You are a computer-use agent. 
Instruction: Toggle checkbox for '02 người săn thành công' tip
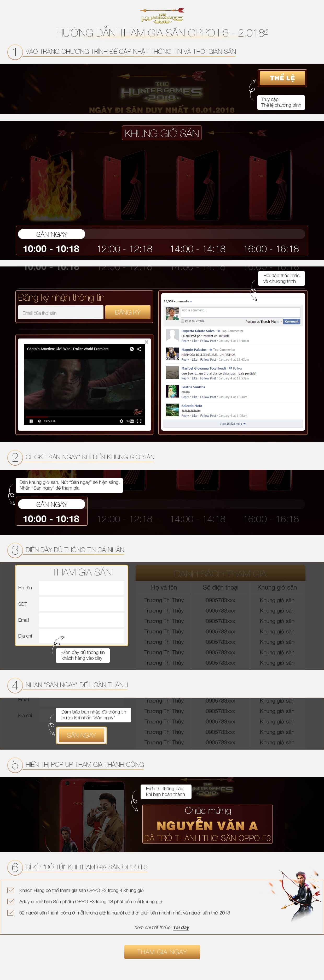pyautogui.click(x=11, y=912)
